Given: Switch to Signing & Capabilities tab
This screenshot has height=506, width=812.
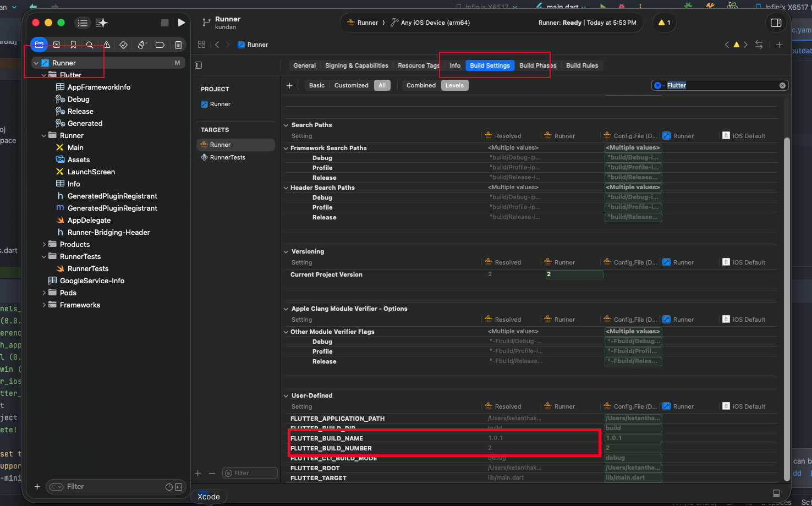Looking at the screenshot, I should [x=356, y=65].
